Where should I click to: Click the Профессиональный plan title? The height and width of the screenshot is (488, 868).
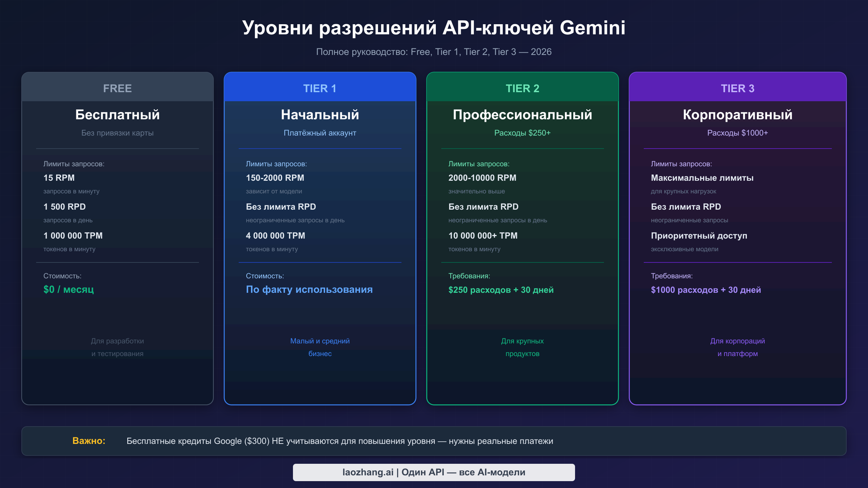[522, 115]
